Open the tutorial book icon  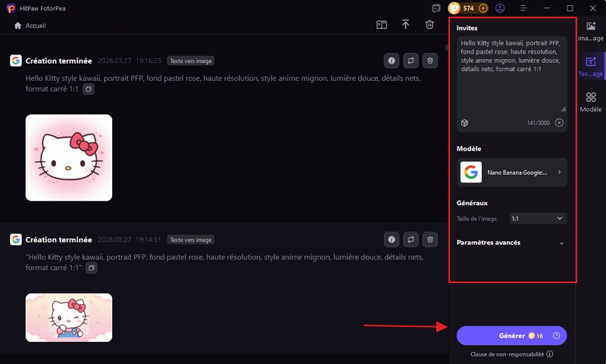[382, 25]
